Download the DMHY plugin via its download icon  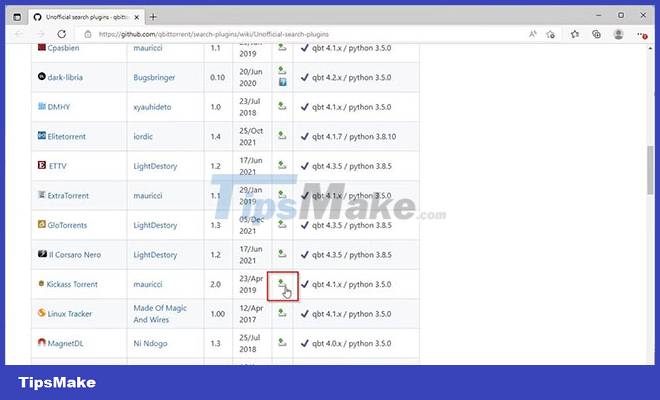pyautogui.click(x=282, y=107)
